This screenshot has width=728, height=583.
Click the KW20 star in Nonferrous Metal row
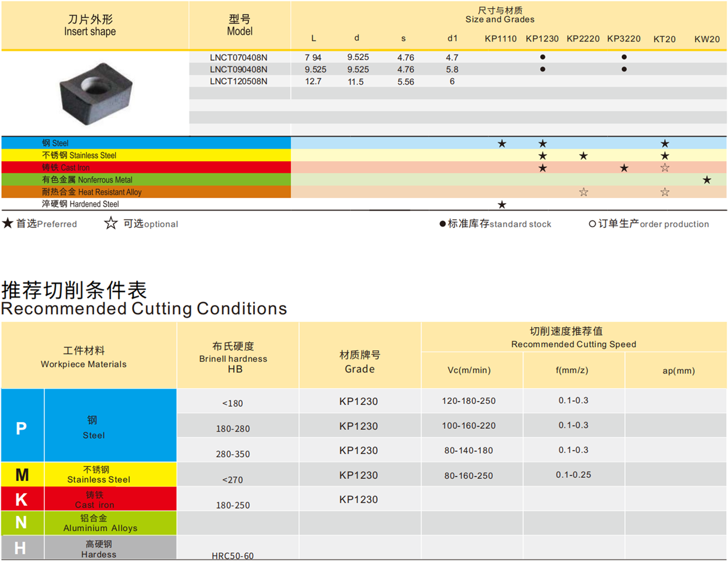pyautogui.click(x=706, y=180)
